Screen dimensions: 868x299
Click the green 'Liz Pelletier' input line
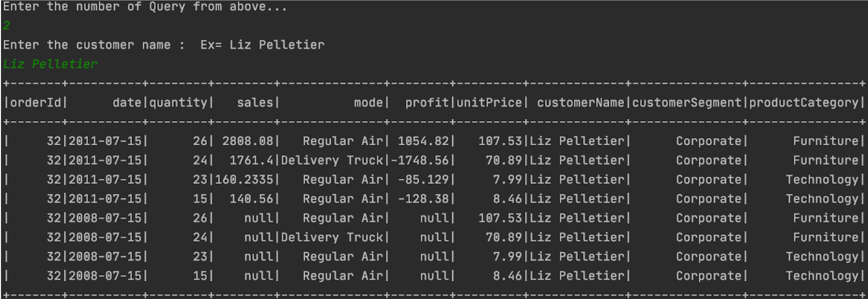[x=50, y=64]
